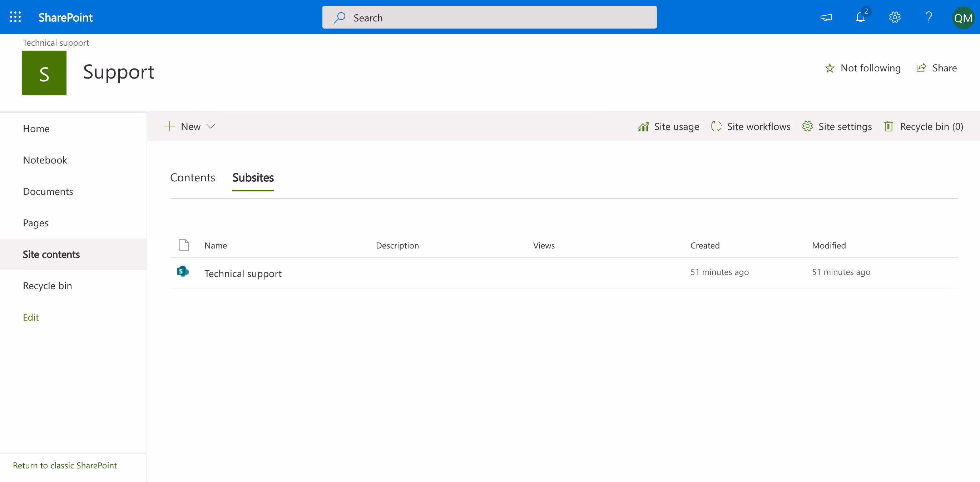This screenshot has width=980, height=482.
Task: Open the notifications bell icon
Action: (860, 17)
